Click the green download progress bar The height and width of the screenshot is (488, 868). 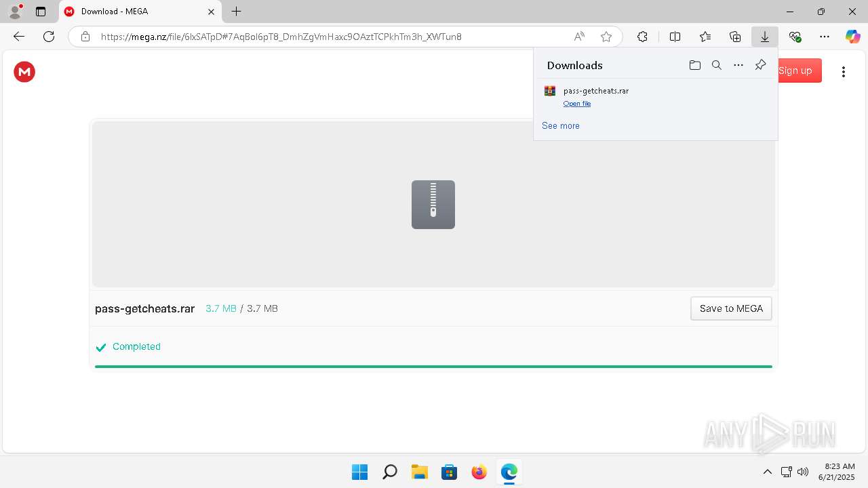pyautogui.click(x=433, y=367)
